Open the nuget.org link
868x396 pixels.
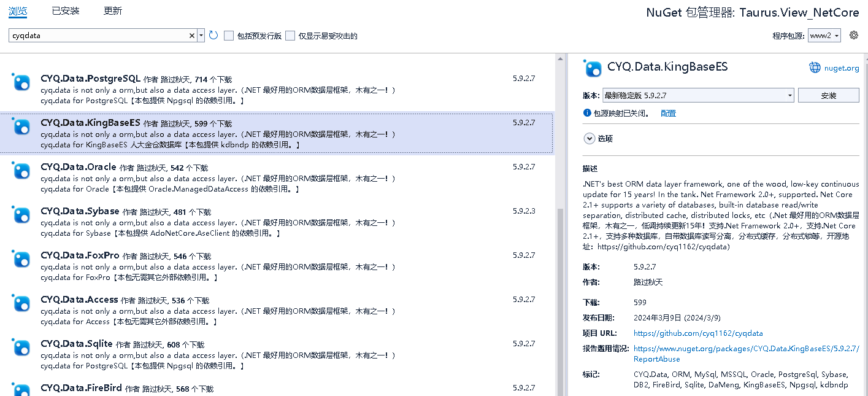tap(842, 68)
